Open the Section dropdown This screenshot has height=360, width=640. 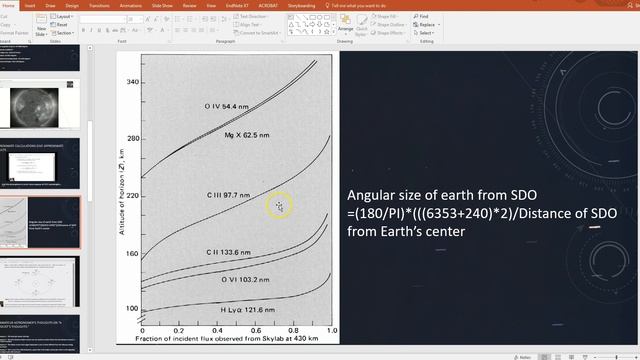coord(62,33)
